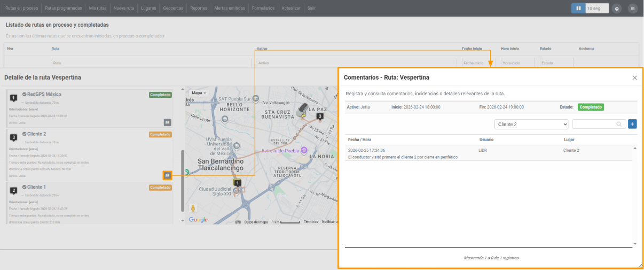Click the Actualizar menu link
Screen dimensions: 644x270
tap(290, 9)
